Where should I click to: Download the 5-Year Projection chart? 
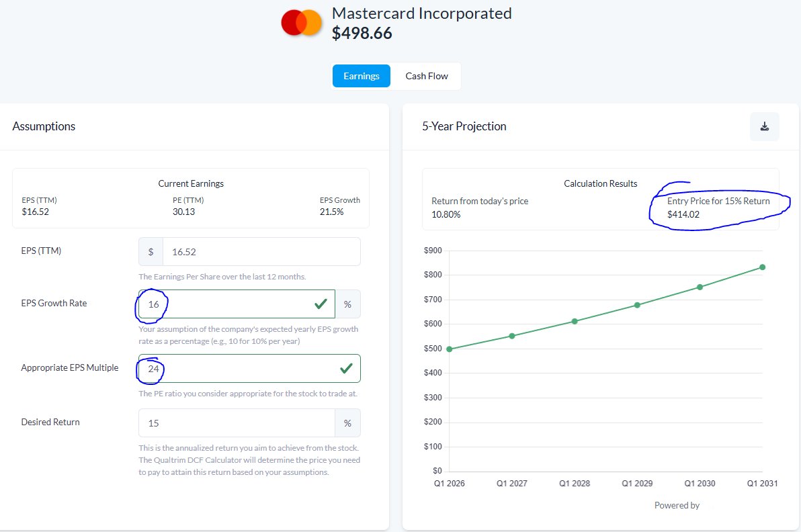(764, 126)
